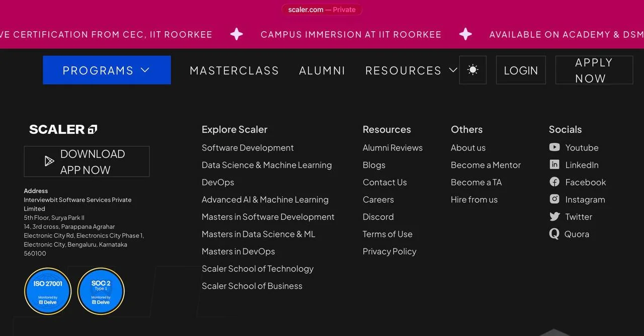The width and height of the screenshot is (644, 336).
Task: Expand the Programs dropdown menu
Action: coord(107,70)
